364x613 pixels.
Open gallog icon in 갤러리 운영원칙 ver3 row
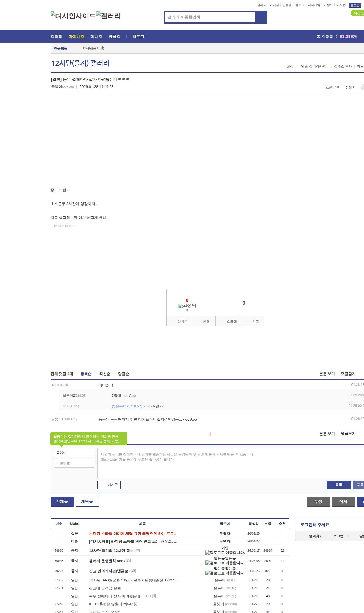point(225,563)
